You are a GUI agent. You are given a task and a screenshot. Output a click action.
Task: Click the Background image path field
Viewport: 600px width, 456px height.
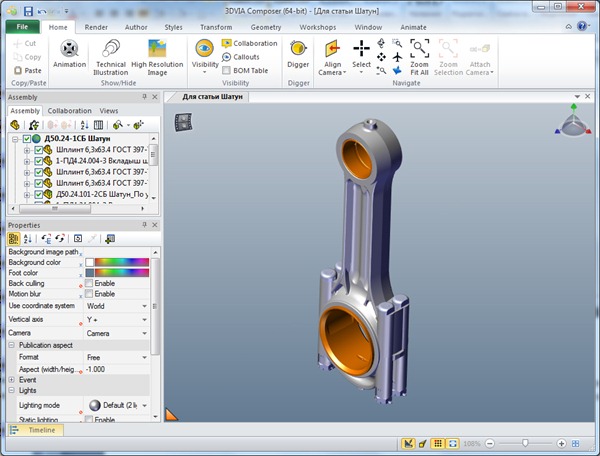[x=116, y=252]
